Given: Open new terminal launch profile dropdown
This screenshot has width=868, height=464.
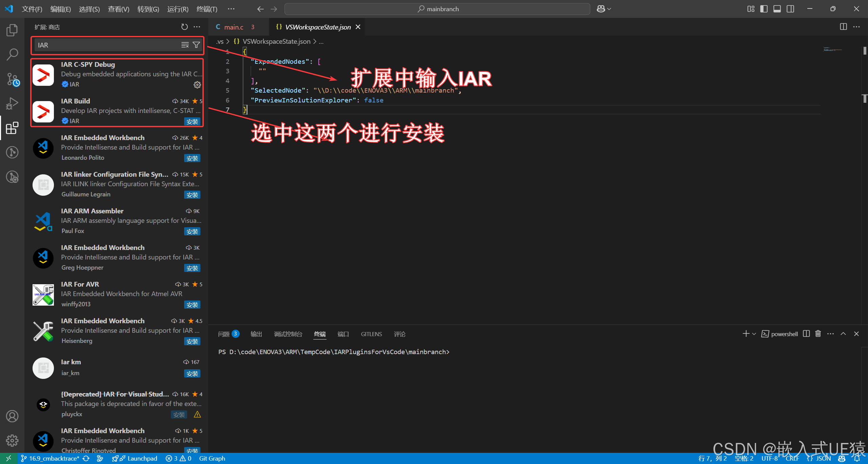Looking at the screenshot, I should coord(754,334).
